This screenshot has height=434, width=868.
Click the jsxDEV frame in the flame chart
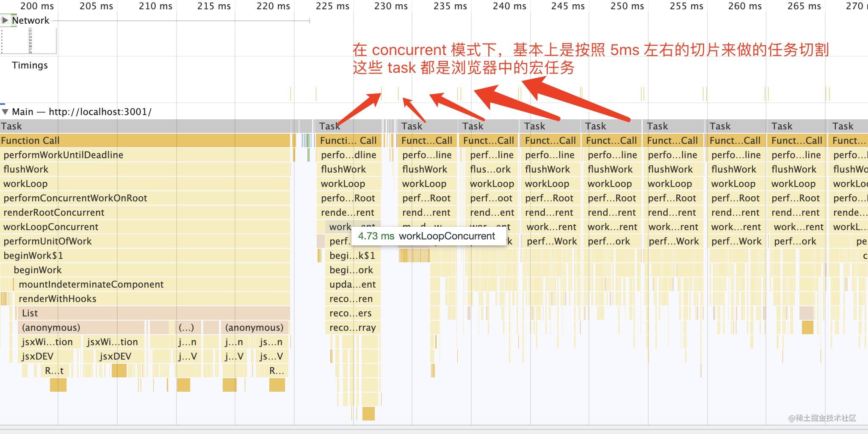click(38, 356)
